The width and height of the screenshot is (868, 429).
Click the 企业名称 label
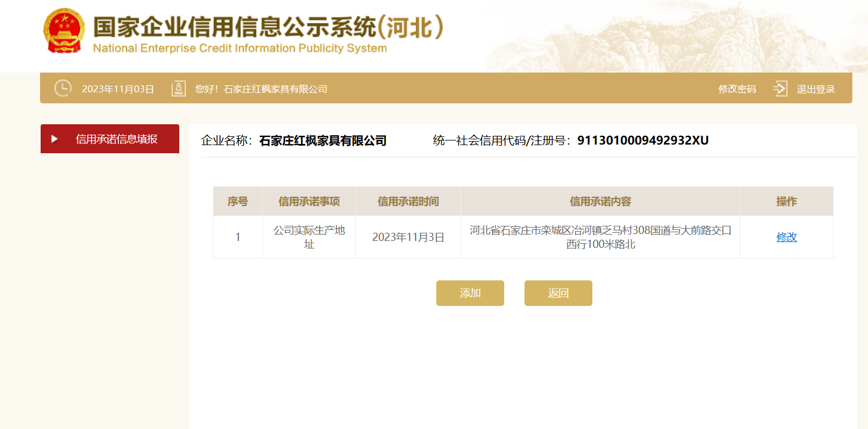[x=227, y=140]
